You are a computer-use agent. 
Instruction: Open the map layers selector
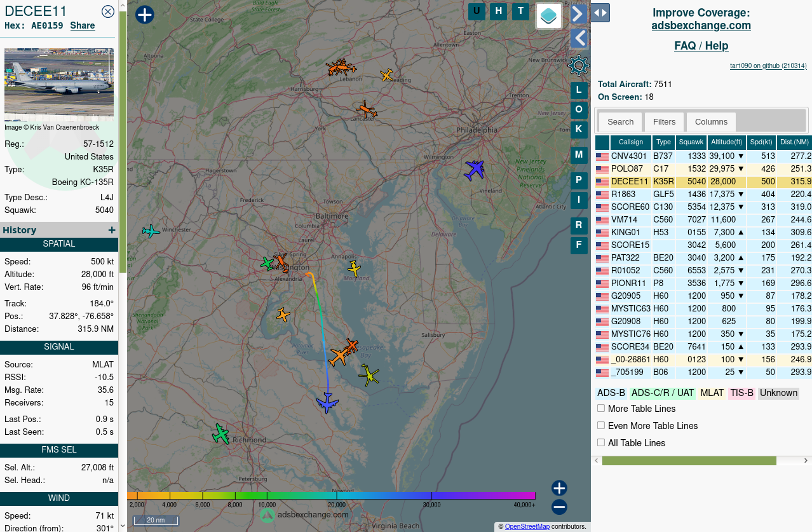549,16
